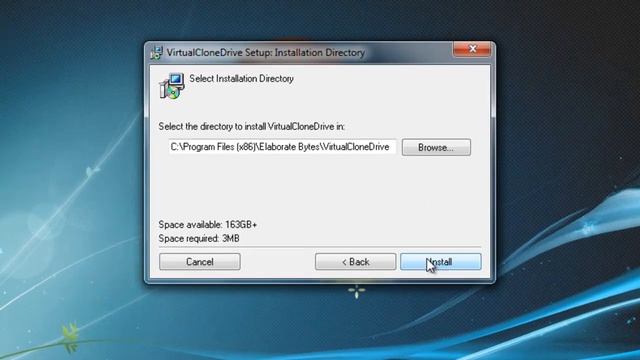This screenshot has width=640, height=360.
Task: Click the setup icon in the title bar
Action: tap(156, 53)
